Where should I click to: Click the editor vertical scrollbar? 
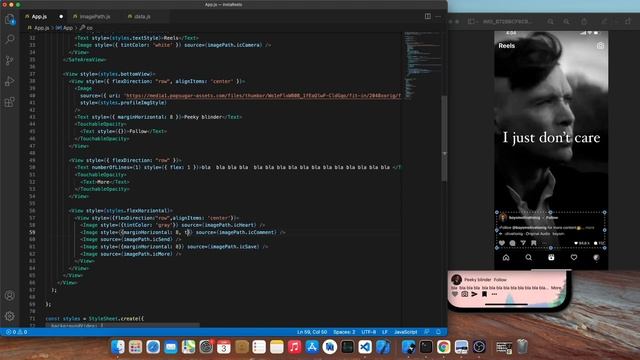click(444, 139)
